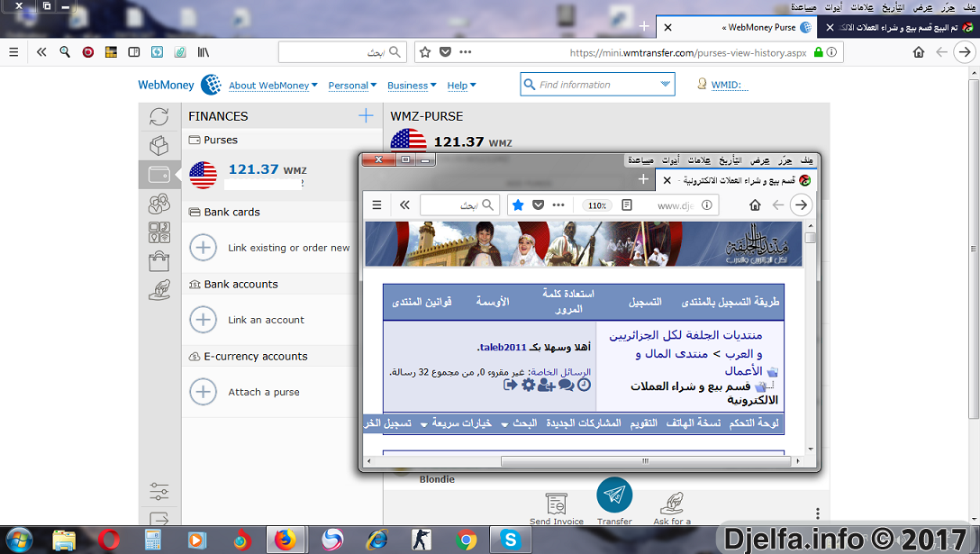Click the Send Invoice icon

(x=557, y=504)
